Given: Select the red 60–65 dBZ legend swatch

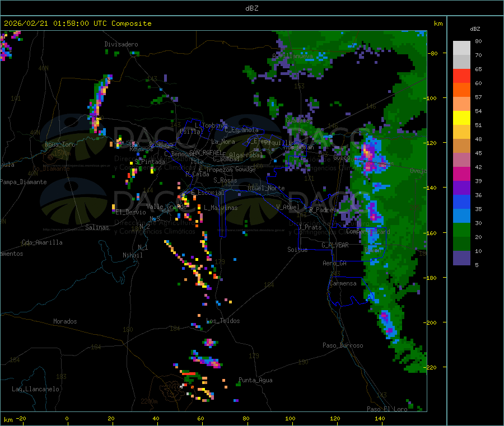Looking at the screenshot, I should coord(461,76).
